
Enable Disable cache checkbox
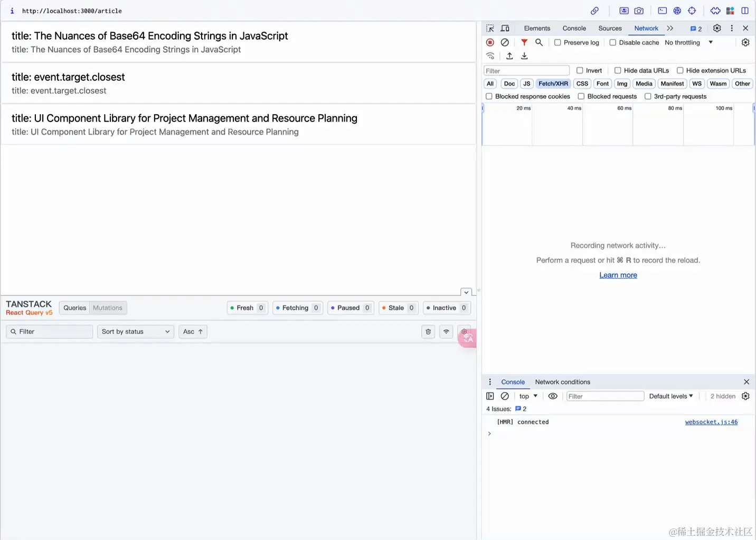coord(613,42)
